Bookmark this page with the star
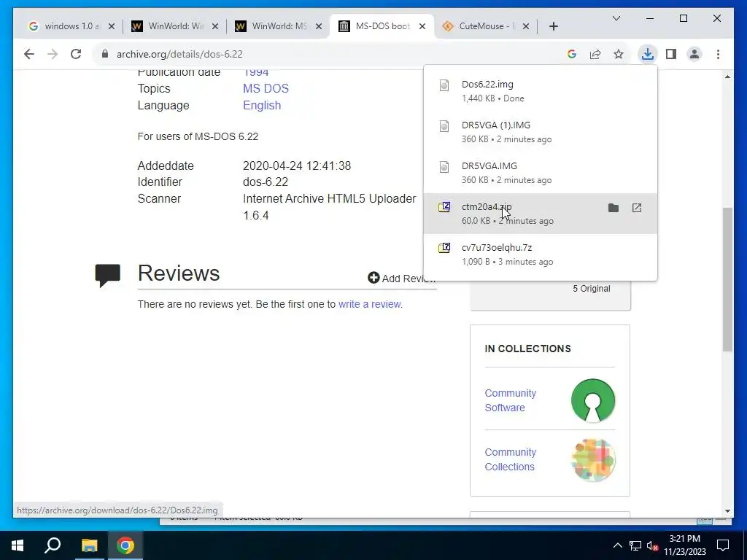 619,54
